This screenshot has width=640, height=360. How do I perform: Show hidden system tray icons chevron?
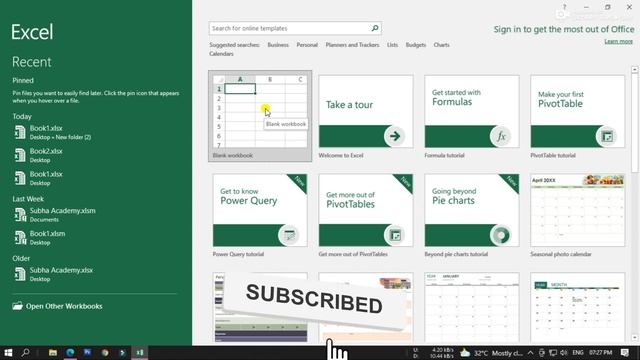click(530, 353)
